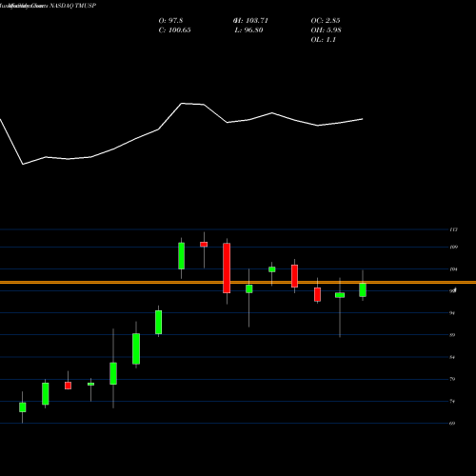Click the 69 price axis label
The width and height of the screenshot is (476, 476).
pyautogui.click(x=452, y=423)
